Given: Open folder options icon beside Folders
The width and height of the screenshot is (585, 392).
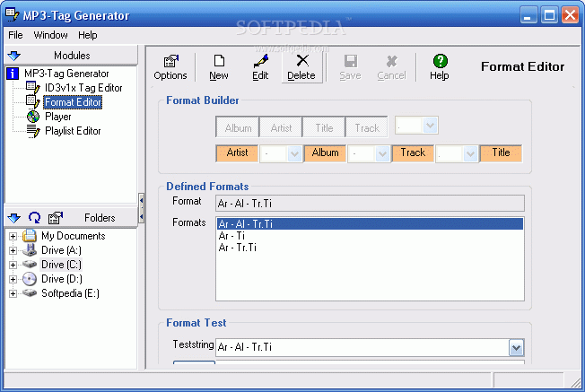Looking at the screenshot, I should [56, 217].
